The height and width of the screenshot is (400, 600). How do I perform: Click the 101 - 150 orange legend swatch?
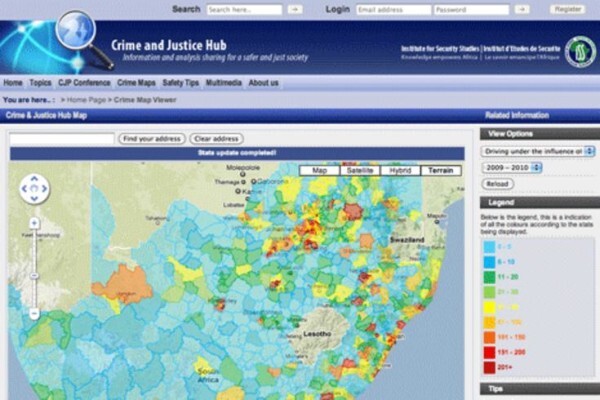489,337
